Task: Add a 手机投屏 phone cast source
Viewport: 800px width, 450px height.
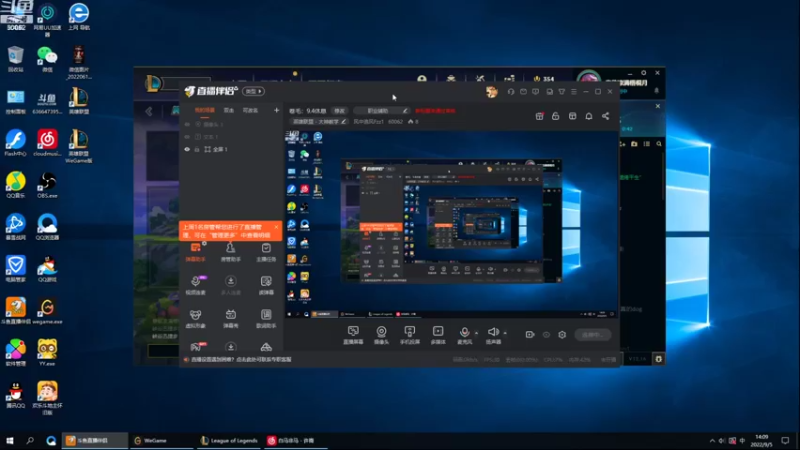Action: tap(410, 335)
